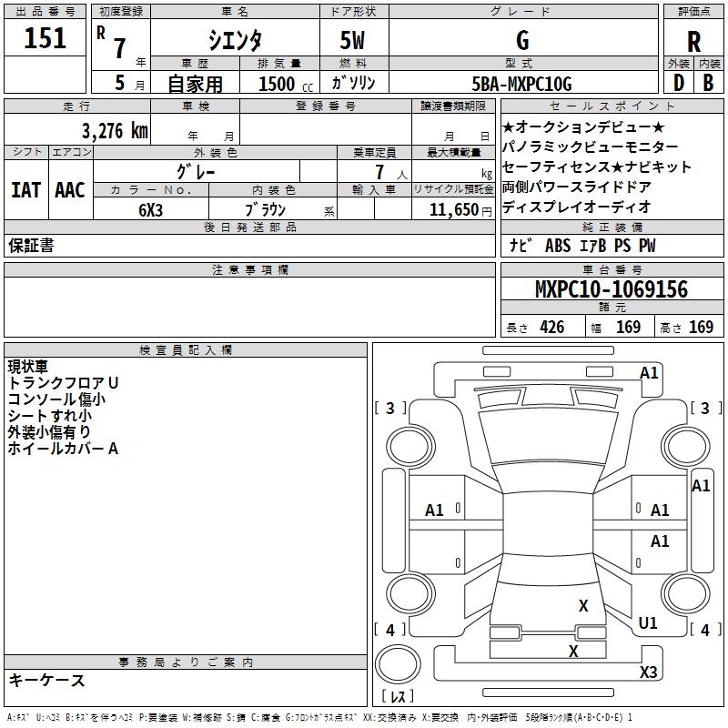
Task: Click exterior color グレー
Action: (x=196, y=172)
